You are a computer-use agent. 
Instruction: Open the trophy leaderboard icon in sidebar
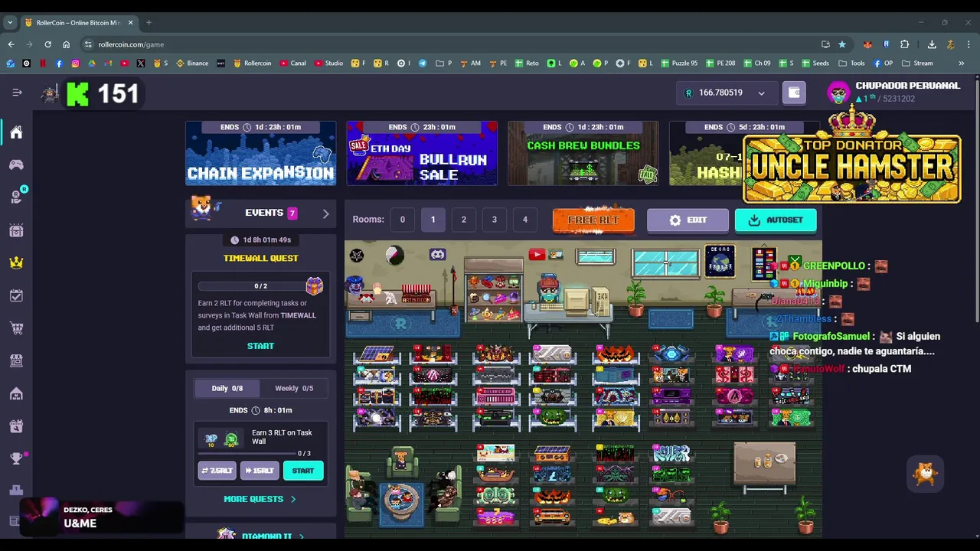(16, 458)
